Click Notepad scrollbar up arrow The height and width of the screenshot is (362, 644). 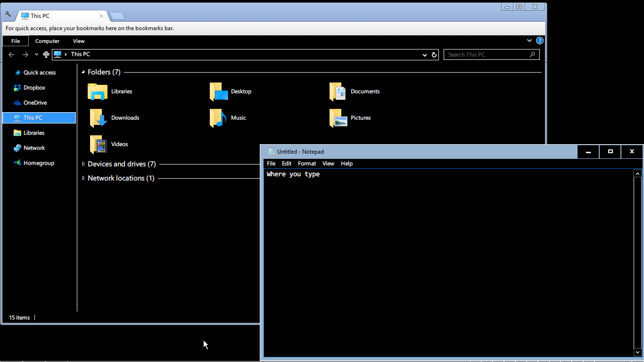click(x=637, y=173)
